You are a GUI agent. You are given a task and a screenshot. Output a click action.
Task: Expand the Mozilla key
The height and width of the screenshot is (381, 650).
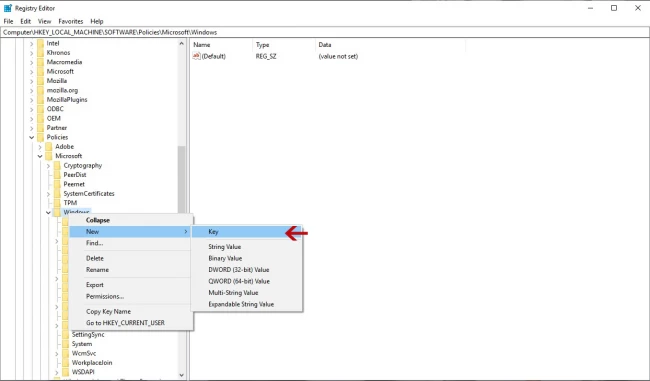click(x=32, y=81)
